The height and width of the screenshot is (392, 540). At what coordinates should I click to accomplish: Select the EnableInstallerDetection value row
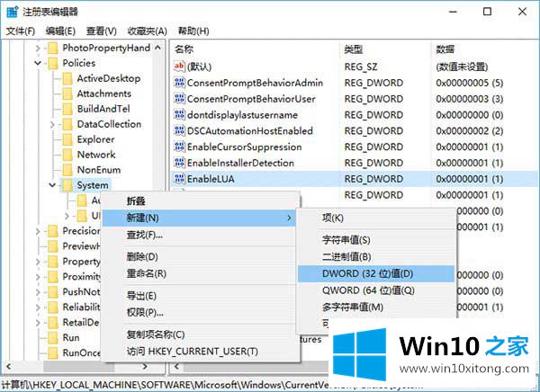(240, 163)
